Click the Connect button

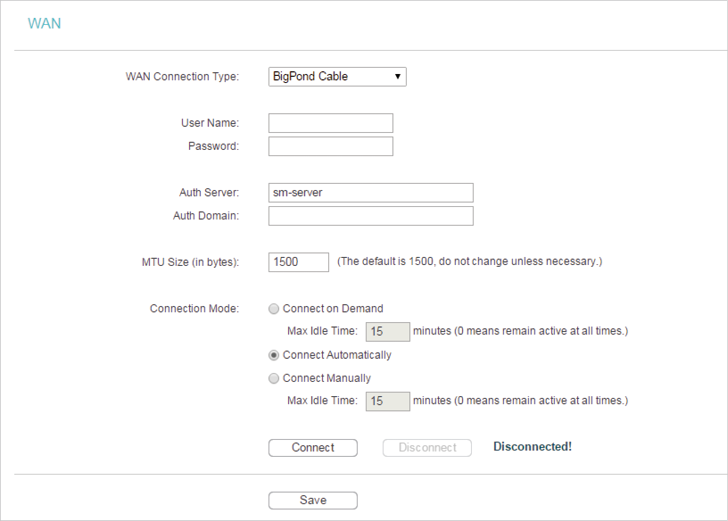tap(313, 448)
